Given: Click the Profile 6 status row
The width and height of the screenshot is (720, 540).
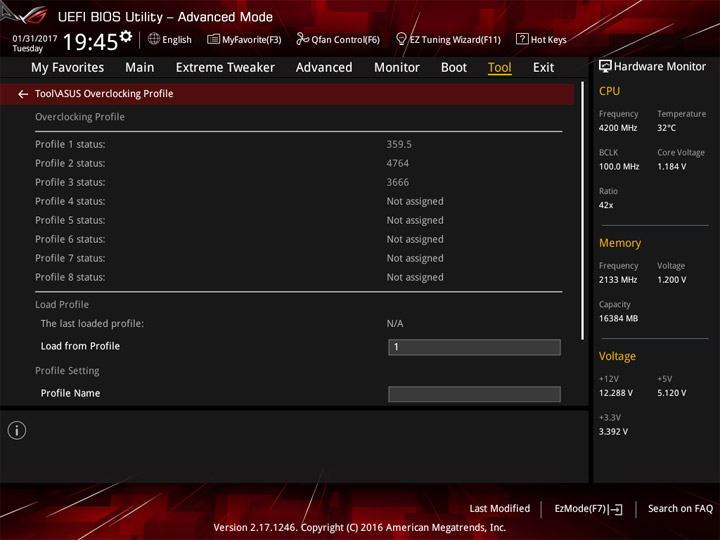Looking at the screenshot, I should [298, 239].
